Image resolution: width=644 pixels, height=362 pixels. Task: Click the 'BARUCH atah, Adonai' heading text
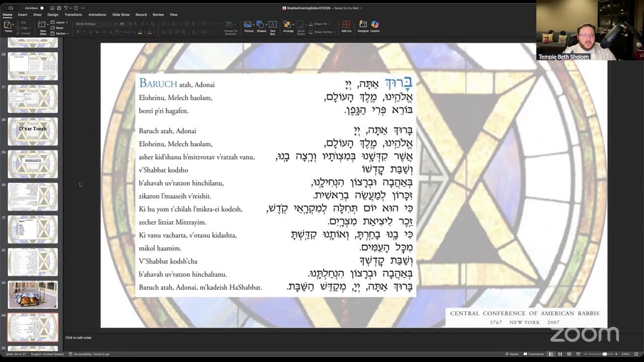[177, 84]
